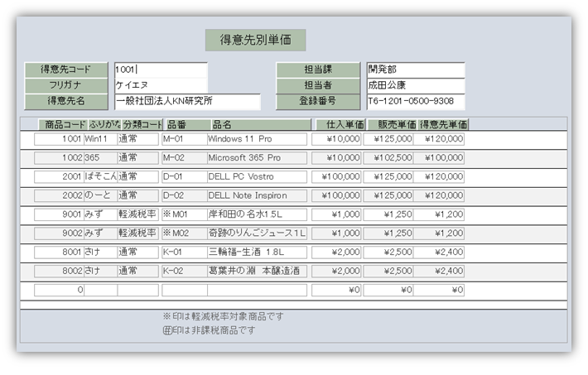Click the 得意先コード field containing 1001

[160, 70]
